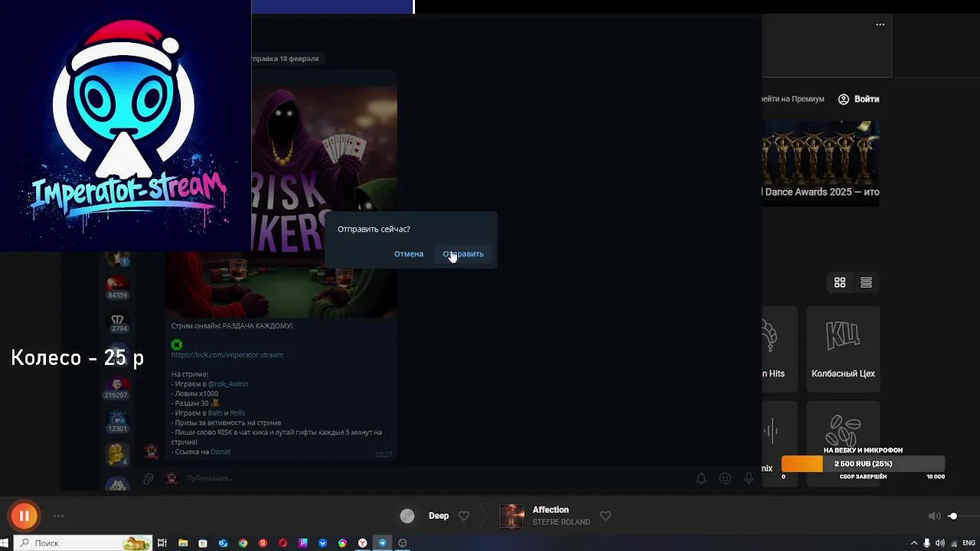Open the Telegram chat with badge 12301
Screen dimensions: 980x551
117,422
